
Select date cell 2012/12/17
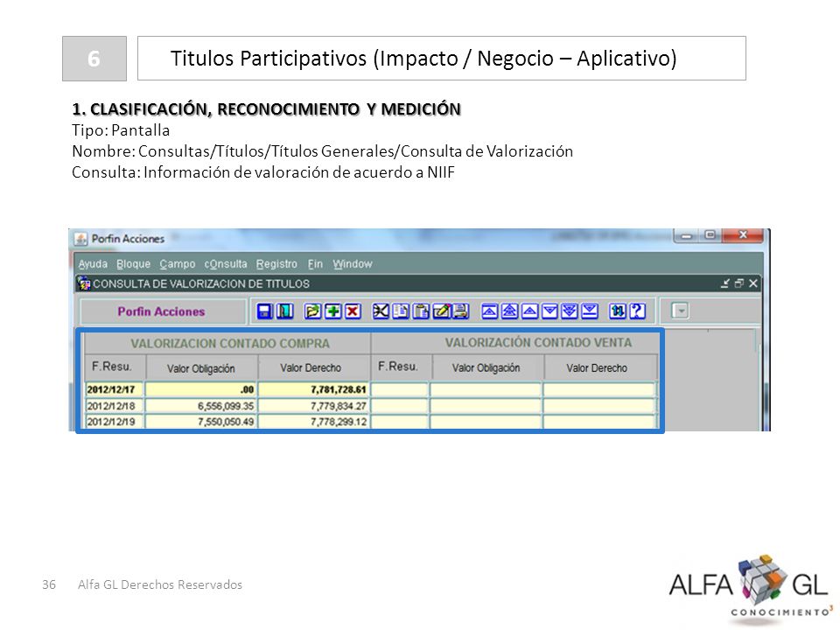click(114, 389)
